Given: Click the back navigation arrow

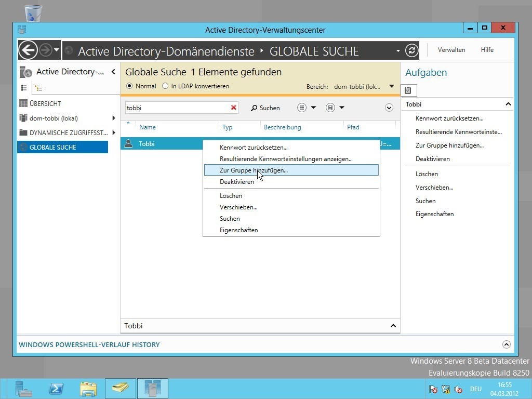Looking at the screenshot, I should tap(28, 50).
